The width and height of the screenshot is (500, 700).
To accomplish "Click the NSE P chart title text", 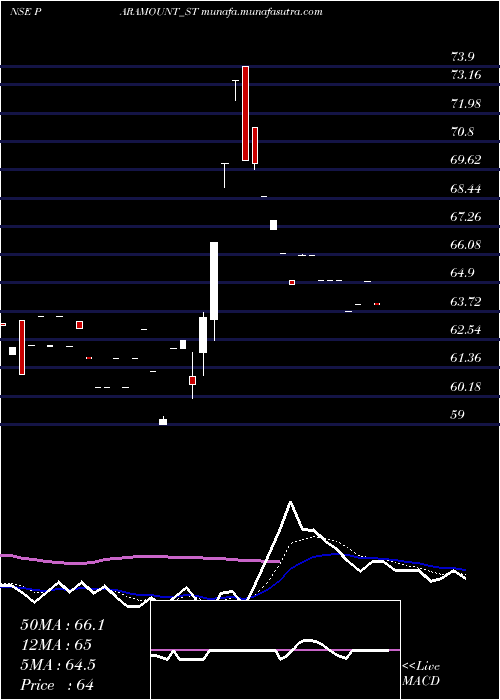I will coord(25,12).
